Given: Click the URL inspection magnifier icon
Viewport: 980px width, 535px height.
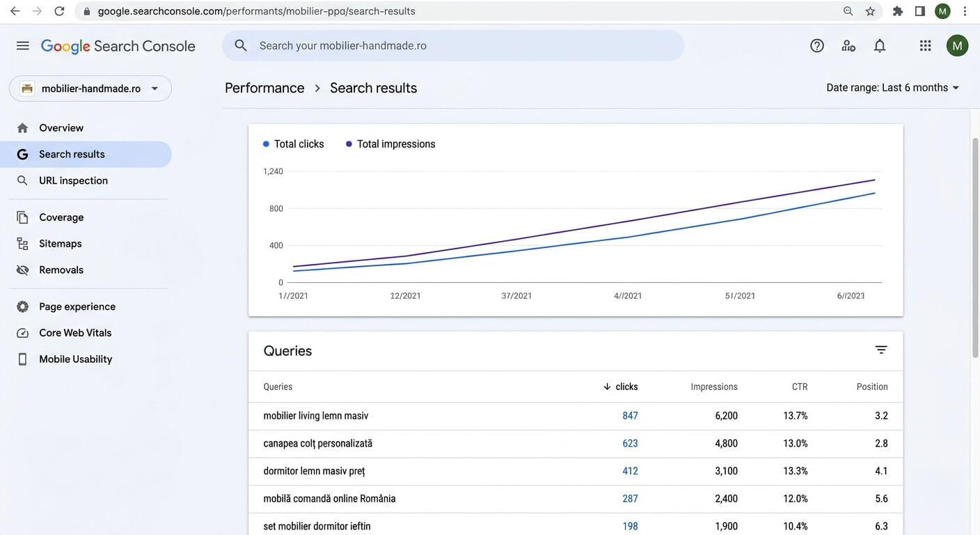Looking at the screenshot, I should [23, 181].
